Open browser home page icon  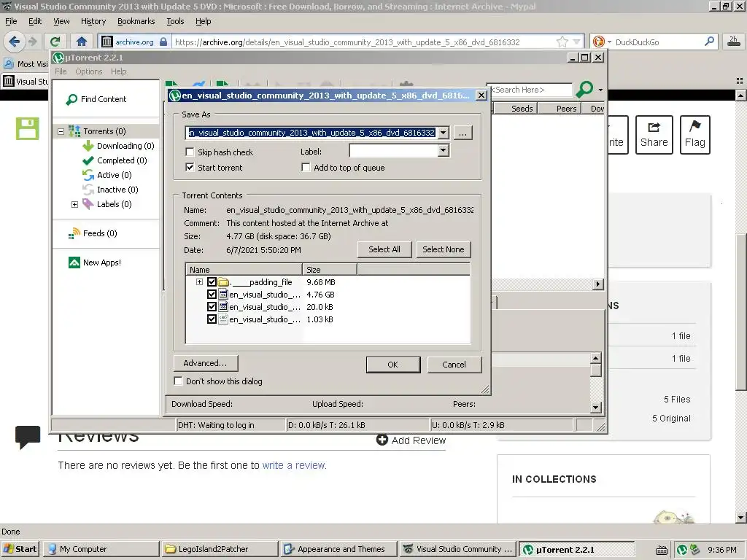click(82, 42)
